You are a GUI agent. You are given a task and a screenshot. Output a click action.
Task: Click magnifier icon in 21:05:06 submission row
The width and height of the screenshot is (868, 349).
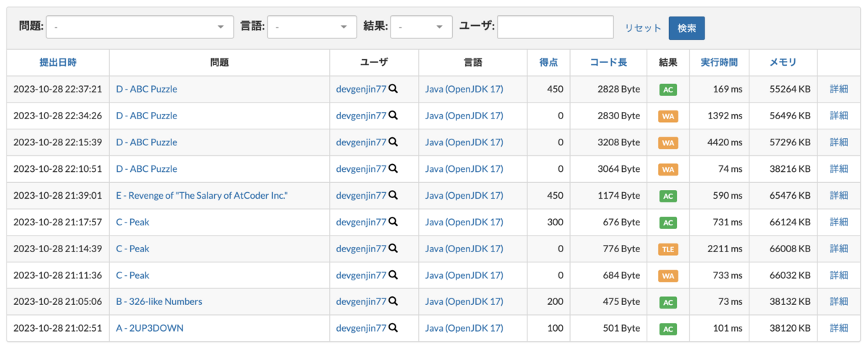(x=393, y=301)
